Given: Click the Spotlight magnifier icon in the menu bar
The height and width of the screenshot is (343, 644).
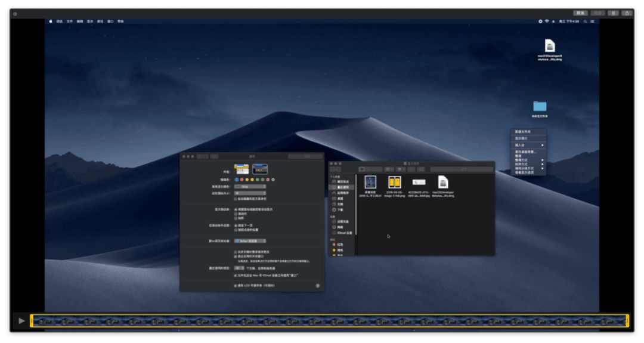Looking at the screenshot, I should (x=586, y=21).
